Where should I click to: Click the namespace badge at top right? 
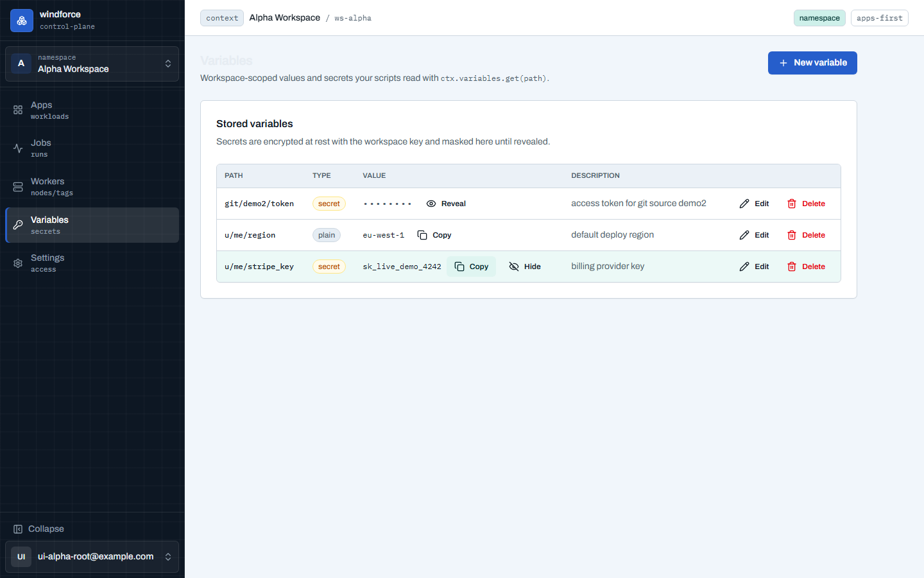[x=819, y=18]
